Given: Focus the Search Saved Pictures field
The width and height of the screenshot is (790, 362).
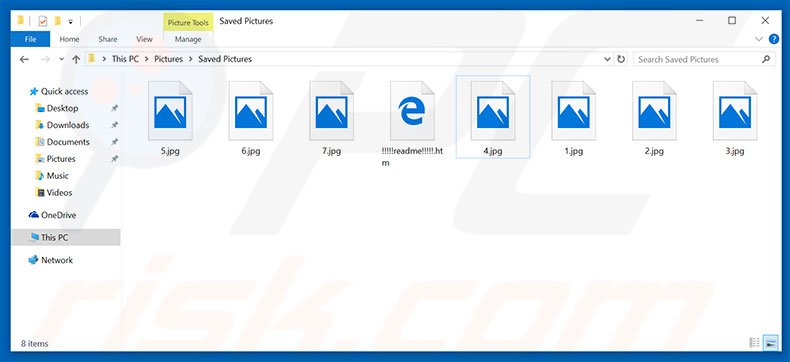Looking at the screenshot, I should [x=698, y=59].
